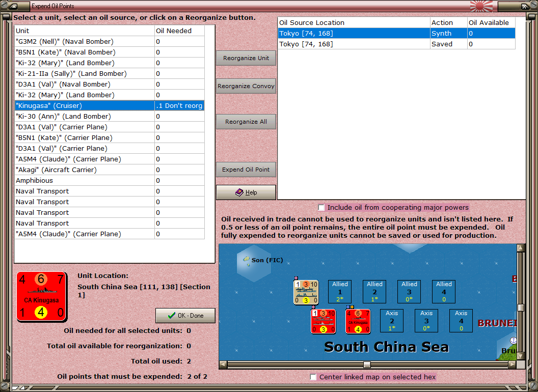Screen dimensions: 538x392
Task: Enable Include oil from cooperating major powers
Action: 321,208
